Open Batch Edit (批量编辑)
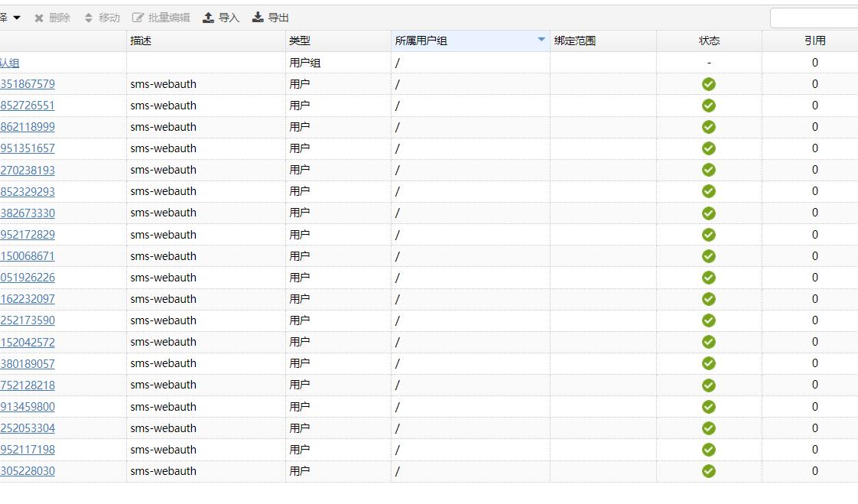The image size is (858, 504). point(161,18)
